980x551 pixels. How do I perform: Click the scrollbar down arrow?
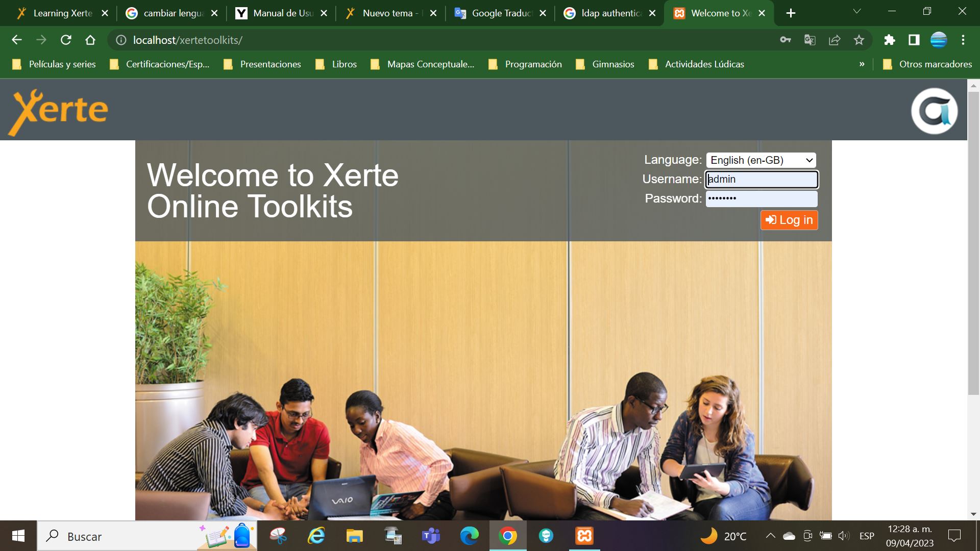[x=973, y=514]
